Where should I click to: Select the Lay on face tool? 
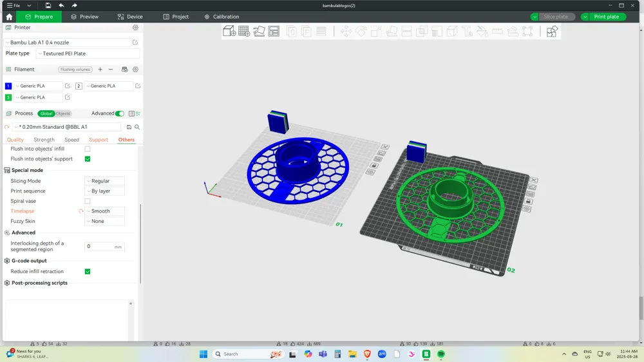tap(392, 31)
